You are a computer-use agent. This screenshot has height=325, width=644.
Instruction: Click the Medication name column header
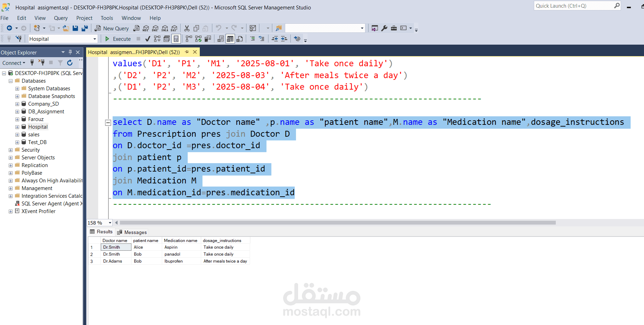181,241
